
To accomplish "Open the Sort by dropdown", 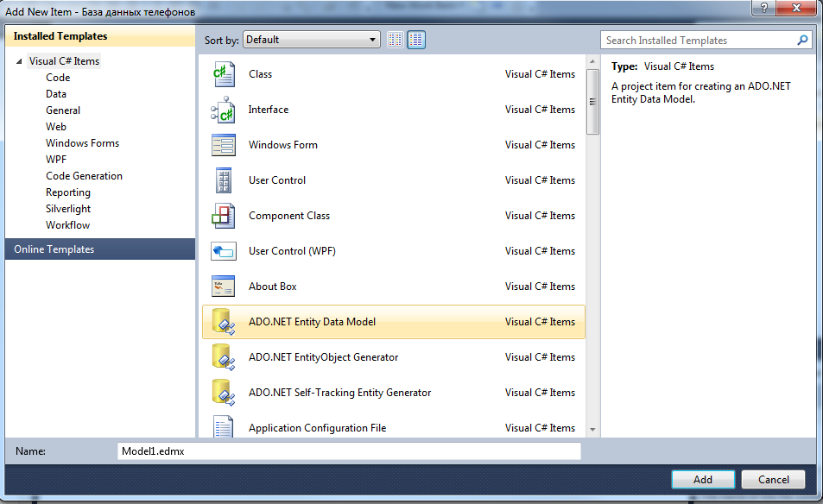I will click(x=312, y=40).
